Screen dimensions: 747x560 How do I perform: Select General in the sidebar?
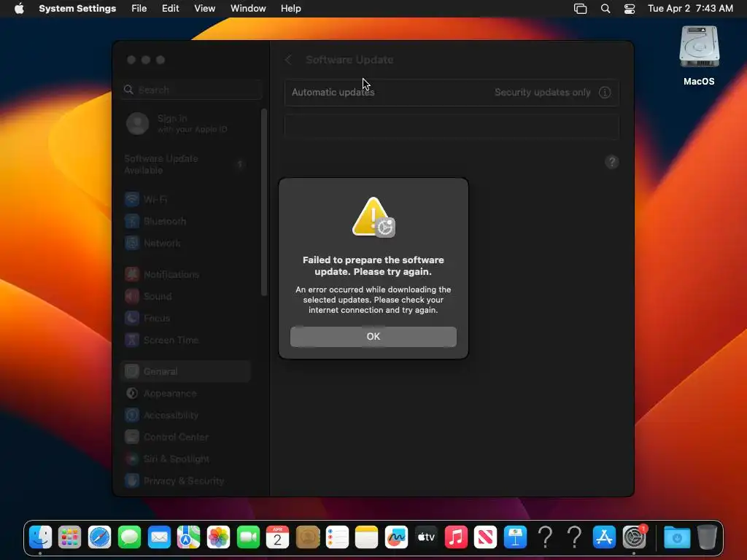coord(185,371)
